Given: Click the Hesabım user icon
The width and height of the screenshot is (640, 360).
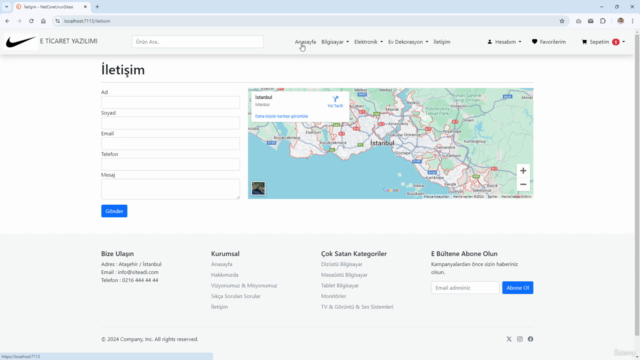Looking at the screenshot, I should click(489, 42).
